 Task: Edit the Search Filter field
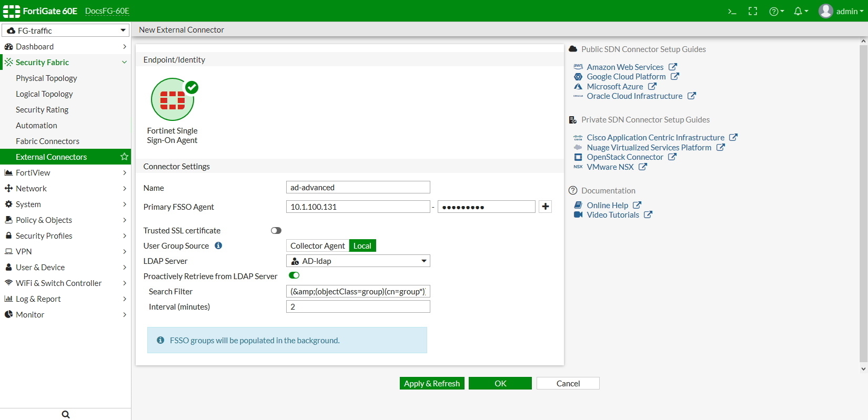[x=358, y=291]
